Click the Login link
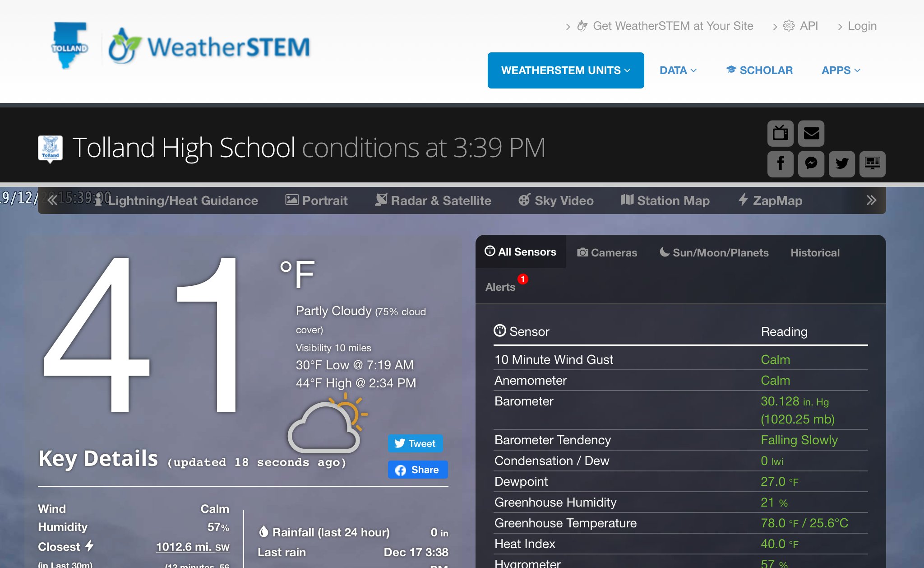The height and width of the screenshot is (568, 924). [862, 26]
